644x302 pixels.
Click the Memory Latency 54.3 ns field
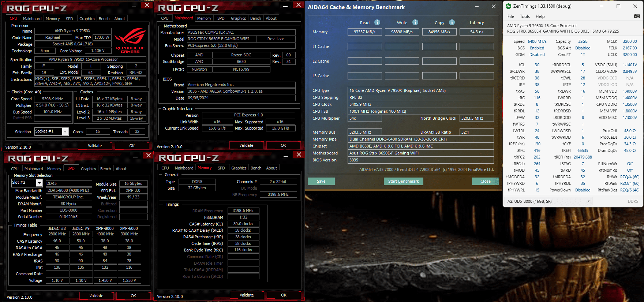click(x=477, y=32)
